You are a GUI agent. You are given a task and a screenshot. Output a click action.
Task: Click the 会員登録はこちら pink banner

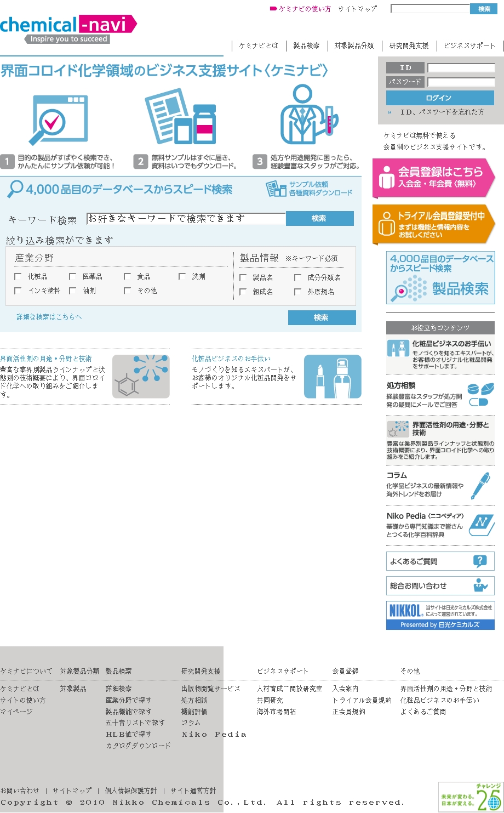pyautogui.click(x=434, y=178)
